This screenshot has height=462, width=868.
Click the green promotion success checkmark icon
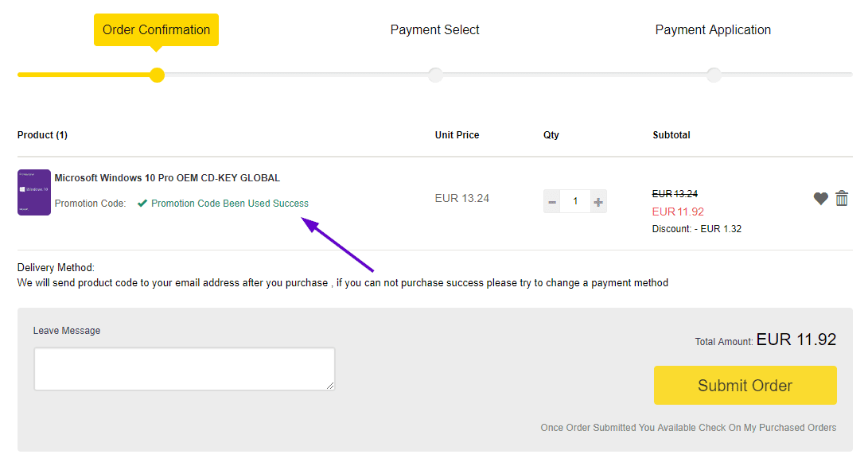(142, 203)
